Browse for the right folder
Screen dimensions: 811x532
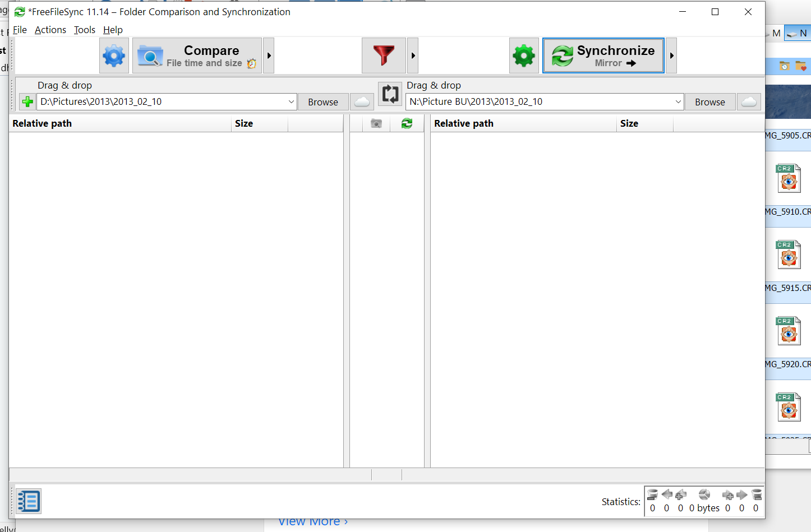click(x=710, y=102)
